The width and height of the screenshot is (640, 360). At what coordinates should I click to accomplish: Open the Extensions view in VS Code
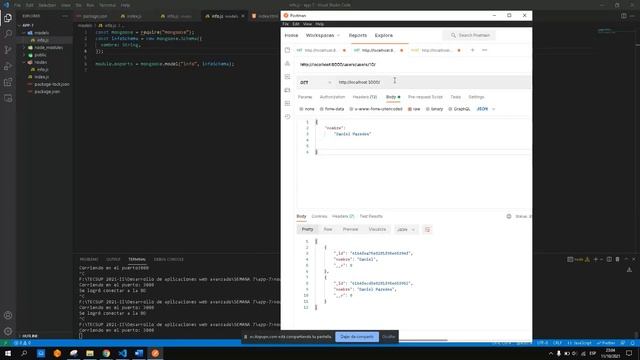point(8,82)
